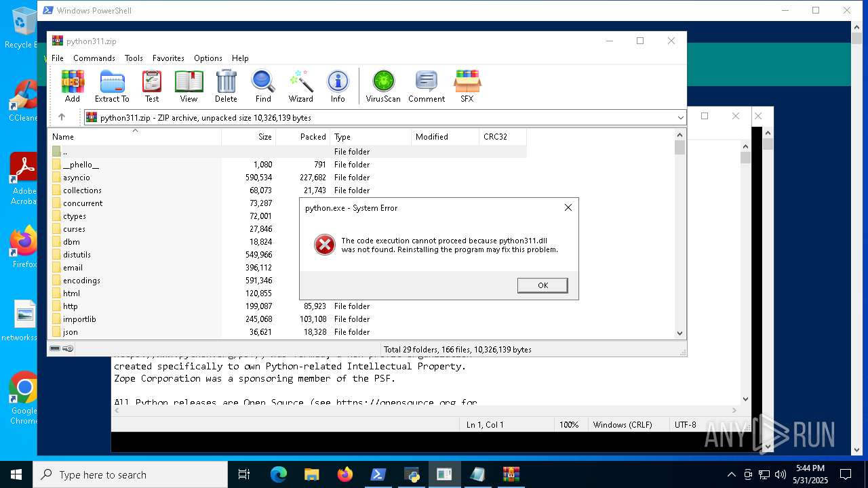Image resolution: width=868 pixels, height=488 pixels.
Task: Close the python.exe System Error dialog
Action: (x=568, y=207)
